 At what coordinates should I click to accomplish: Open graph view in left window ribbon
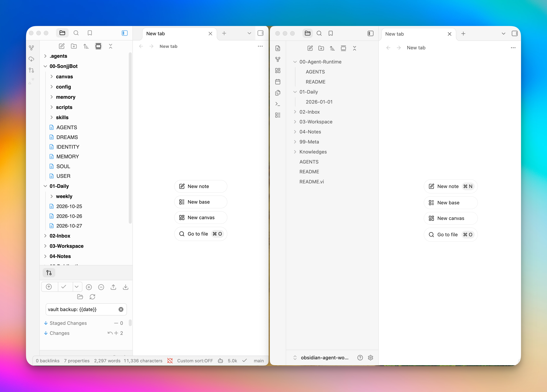click(31, 48)
